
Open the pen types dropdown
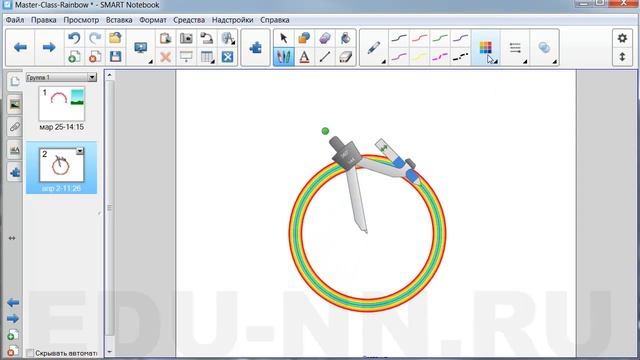(383, 62)
